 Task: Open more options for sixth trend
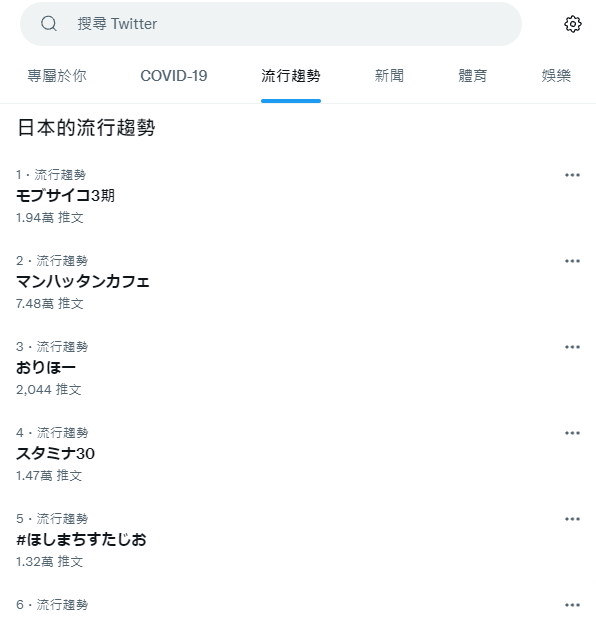point(572,605)
